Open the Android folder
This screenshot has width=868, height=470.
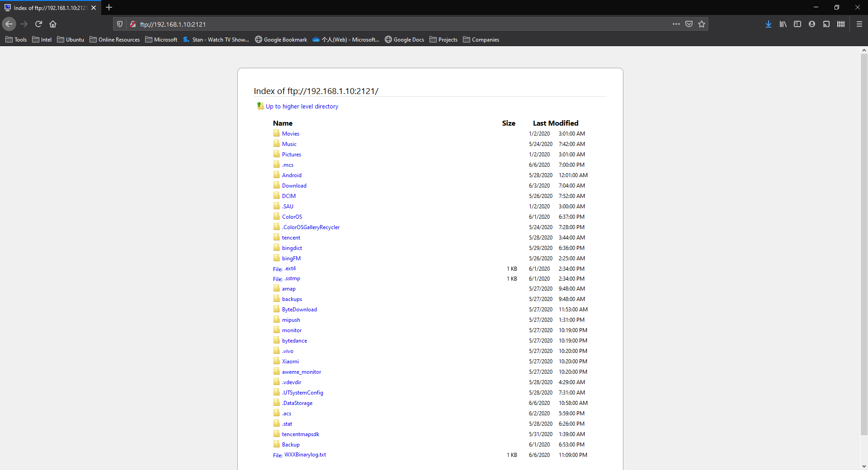point(292,175)
